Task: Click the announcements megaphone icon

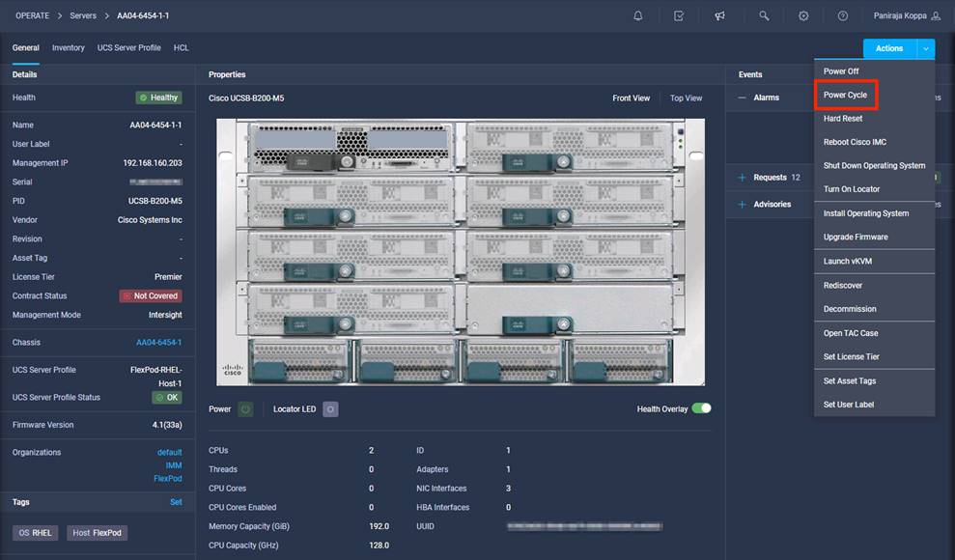Action: (720, 15)
